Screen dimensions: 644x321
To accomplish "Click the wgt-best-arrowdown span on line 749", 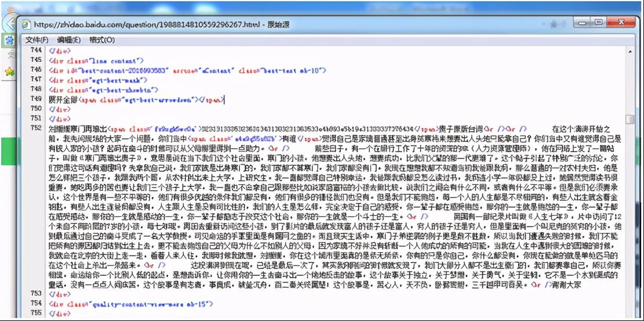I will (150, 99).
